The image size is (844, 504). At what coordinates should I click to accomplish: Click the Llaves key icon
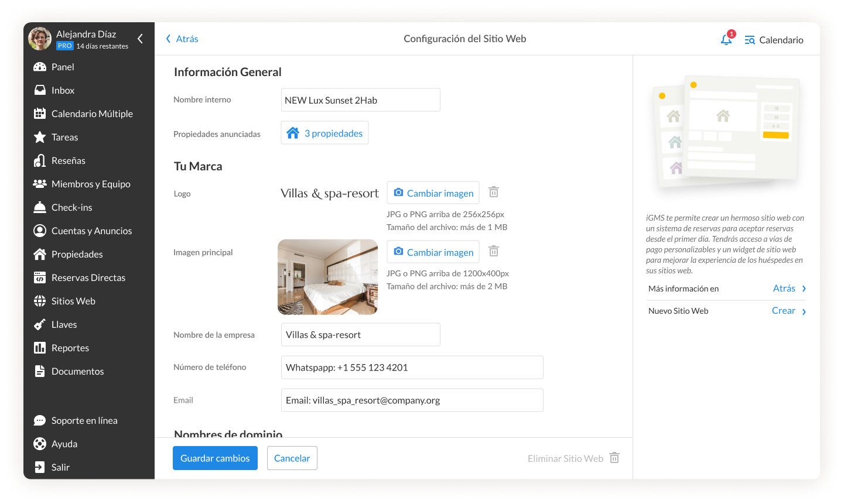point(40,324)
